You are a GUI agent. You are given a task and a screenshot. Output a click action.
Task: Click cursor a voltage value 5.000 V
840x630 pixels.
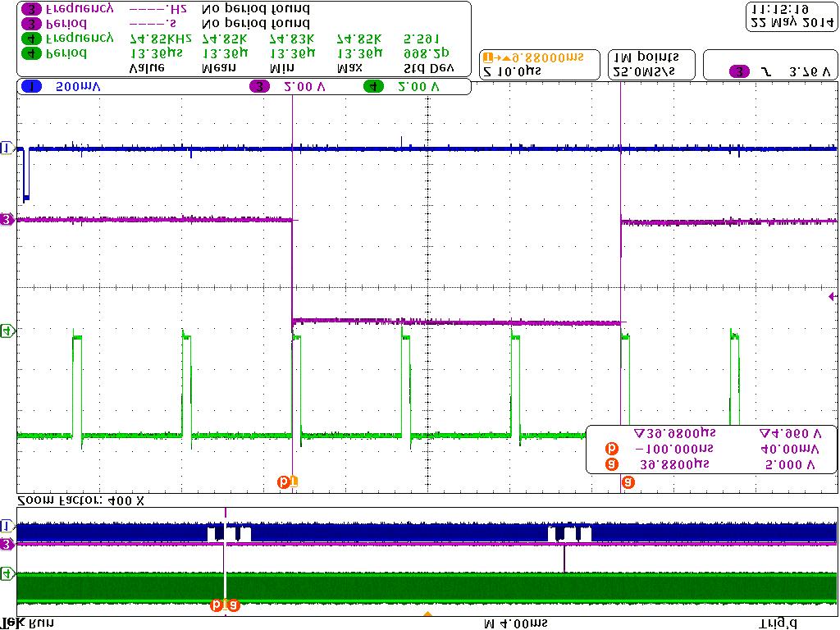click(x=791, y=464)
